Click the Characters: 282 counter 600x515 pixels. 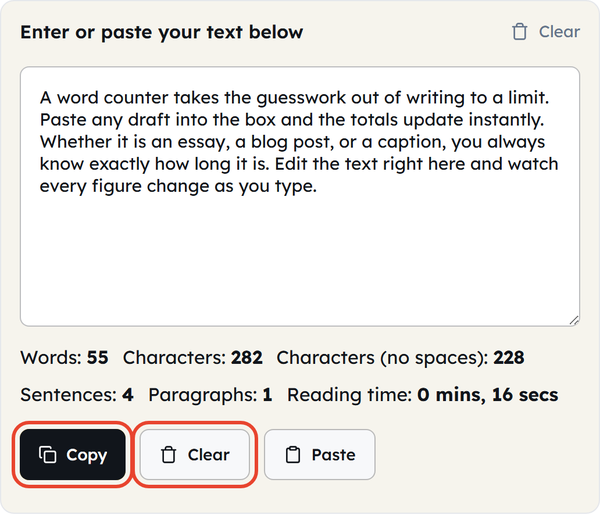[x=192, y=358]
